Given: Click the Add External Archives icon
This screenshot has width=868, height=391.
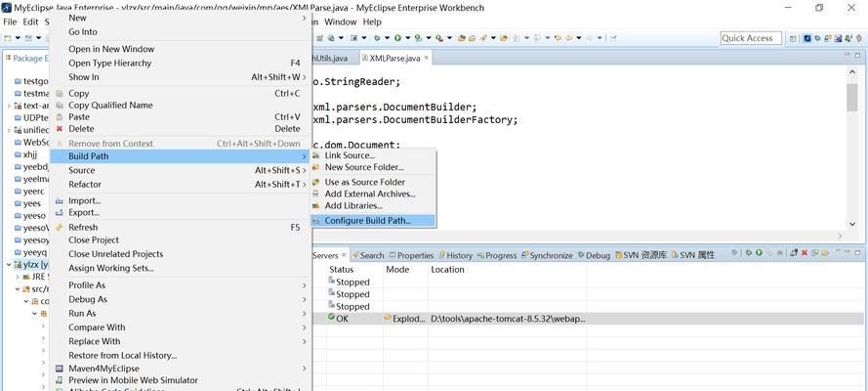Looking at the screenshot, I should (x=315, y=194).
